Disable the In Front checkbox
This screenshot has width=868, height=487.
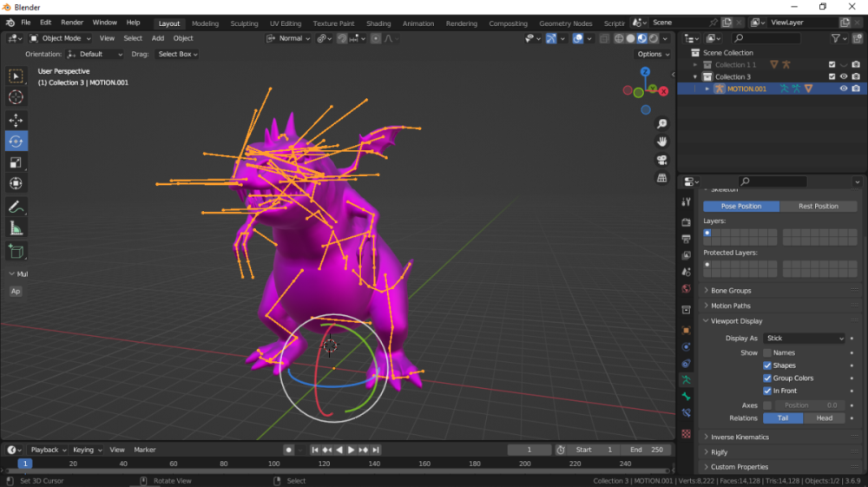(x=767, y=391)
